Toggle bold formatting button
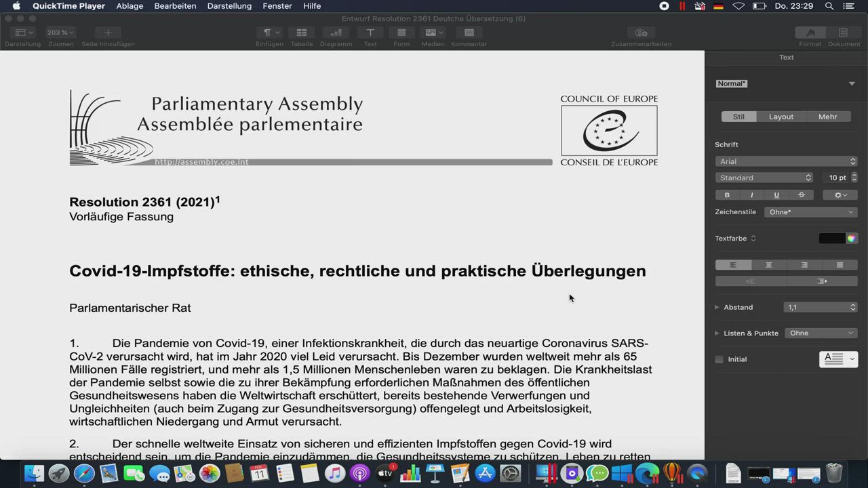The width and height of the screenshot is (868, 488). click(727, 195)
